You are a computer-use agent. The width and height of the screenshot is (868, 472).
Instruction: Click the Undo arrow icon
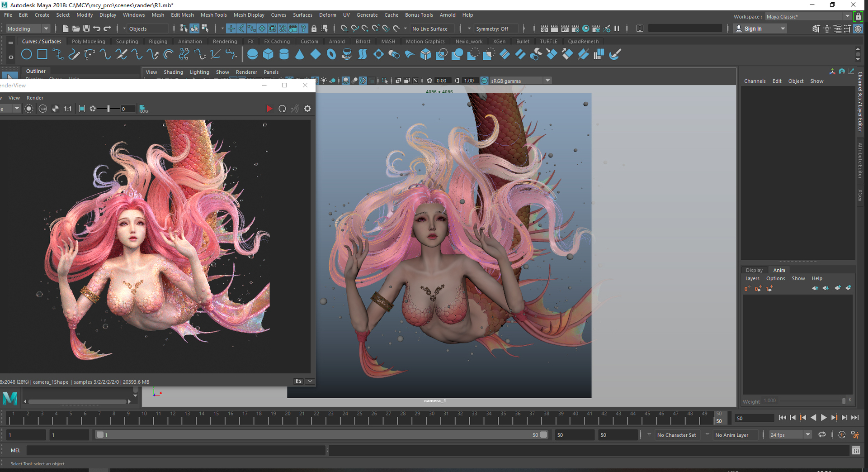(x=97, y=29)
